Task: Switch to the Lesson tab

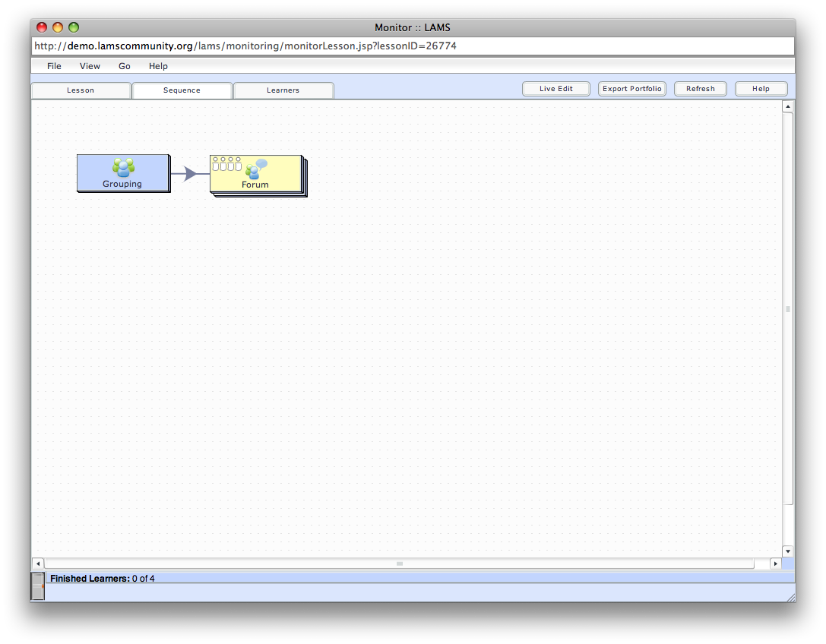Action: pyautogui.click(x=81, y=90)
